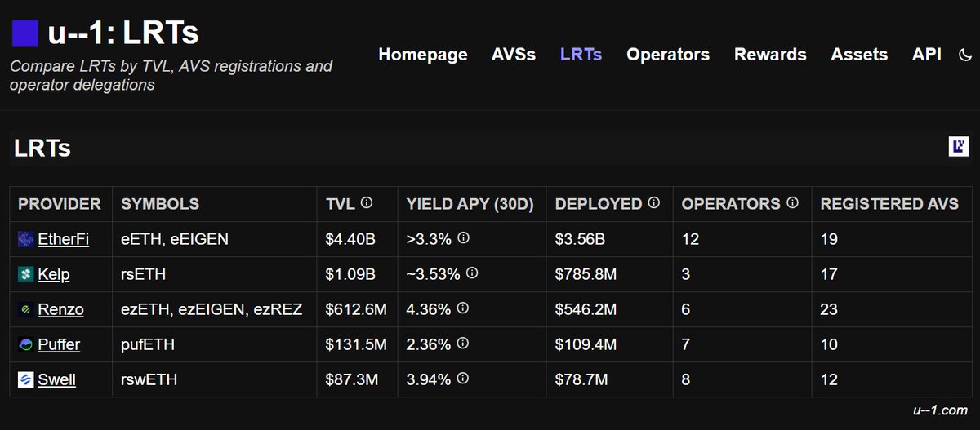Image resolution: width=980 pixels, height=430 pixels.
Task: Sort by the SYMBOLS column header
Action: pyautogui.click(x=160, y=204)
